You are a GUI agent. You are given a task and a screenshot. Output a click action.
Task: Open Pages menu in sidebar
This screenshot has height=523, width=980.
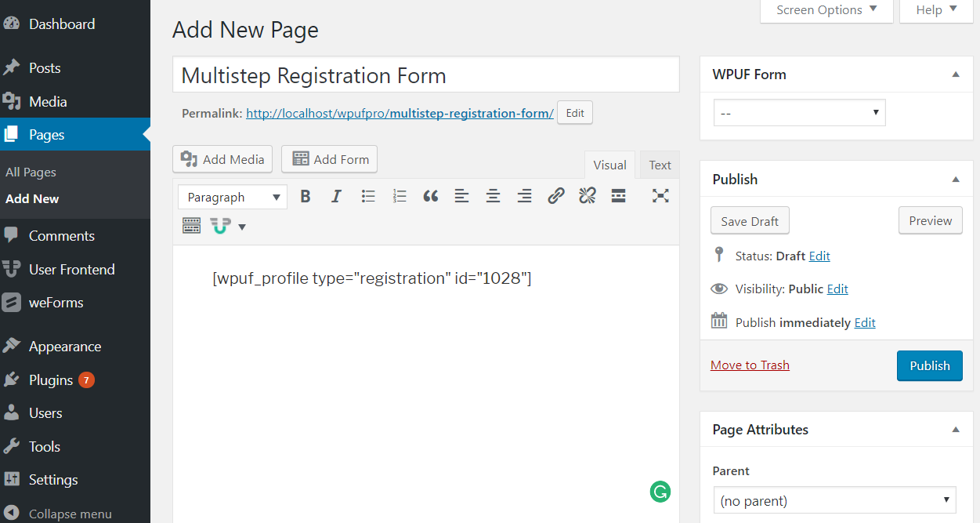(x=75, y=135)
